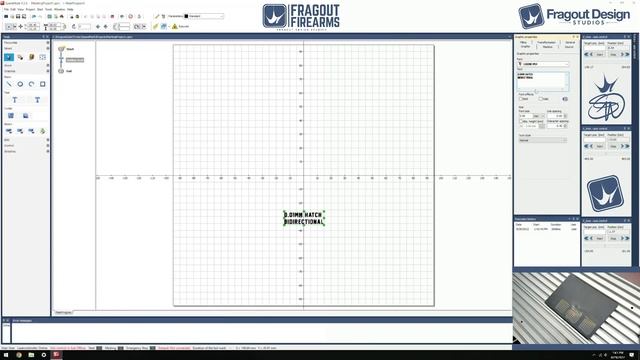Click the text content box in Graphic properties
Image resolution: width=640 pixels, height=360 pixels.
tap(542, 81)
